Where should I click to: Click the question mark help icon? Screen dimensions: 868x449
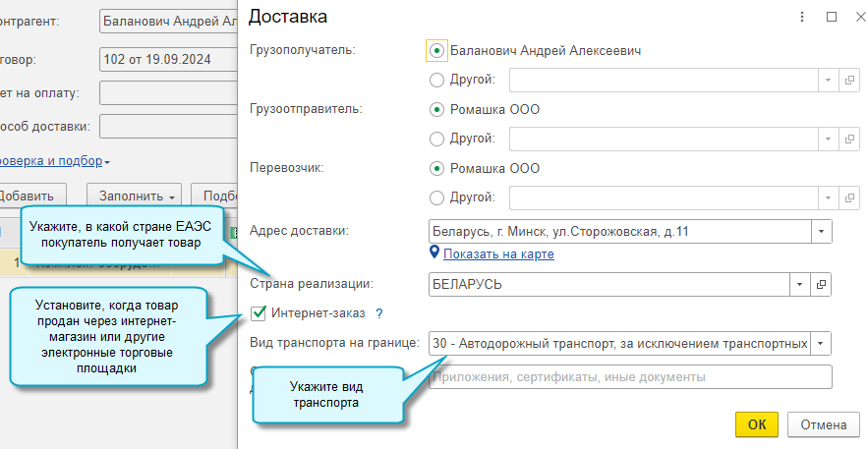point(378,313)
